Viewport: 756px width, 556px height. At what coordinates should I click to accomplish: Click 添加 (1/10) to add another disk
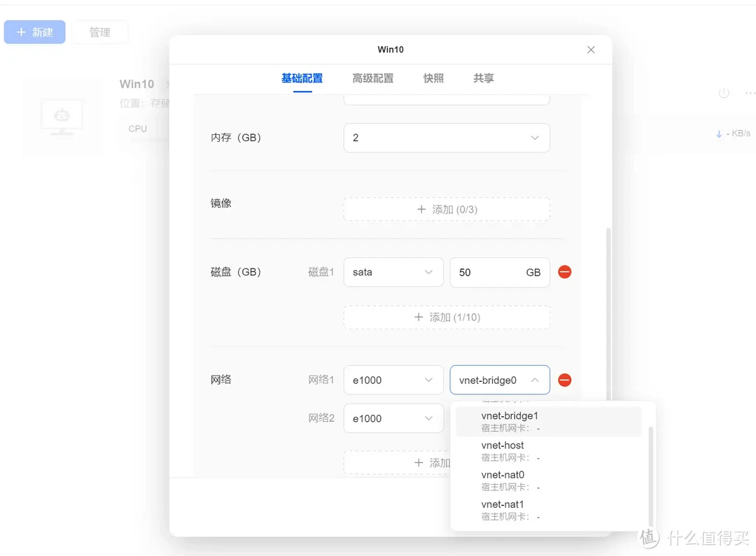click(446, 317)
